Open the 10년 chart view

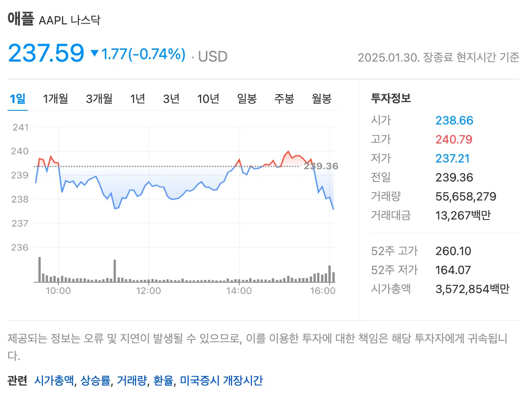click(208, 99)
